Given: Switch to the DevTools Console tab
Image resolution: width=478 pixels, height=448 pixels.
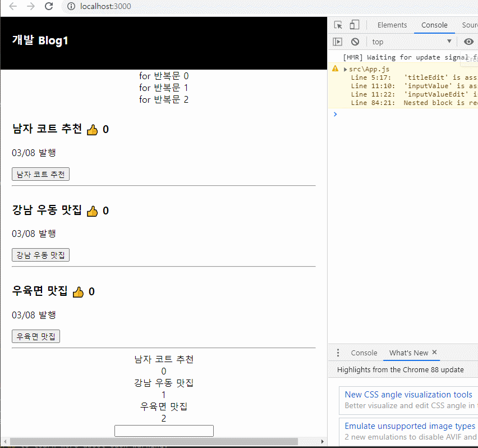Looking at the screenshot, I should (x=434, y=25).
